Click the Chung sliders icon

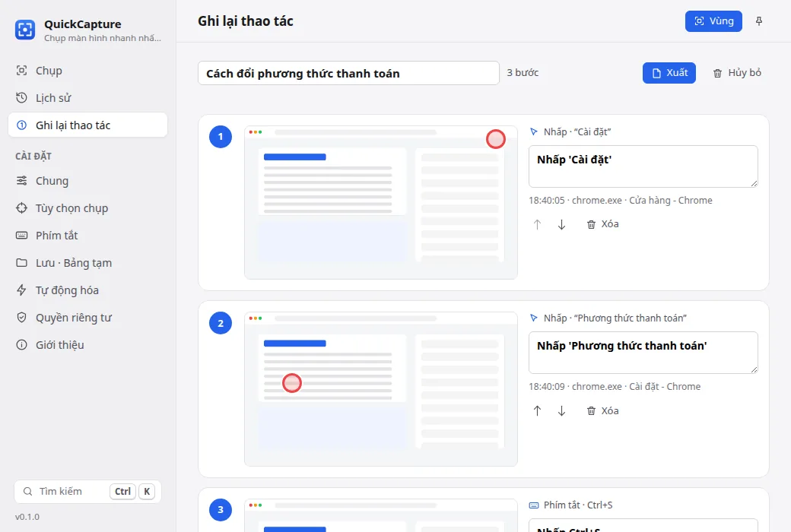click(21, 181)
